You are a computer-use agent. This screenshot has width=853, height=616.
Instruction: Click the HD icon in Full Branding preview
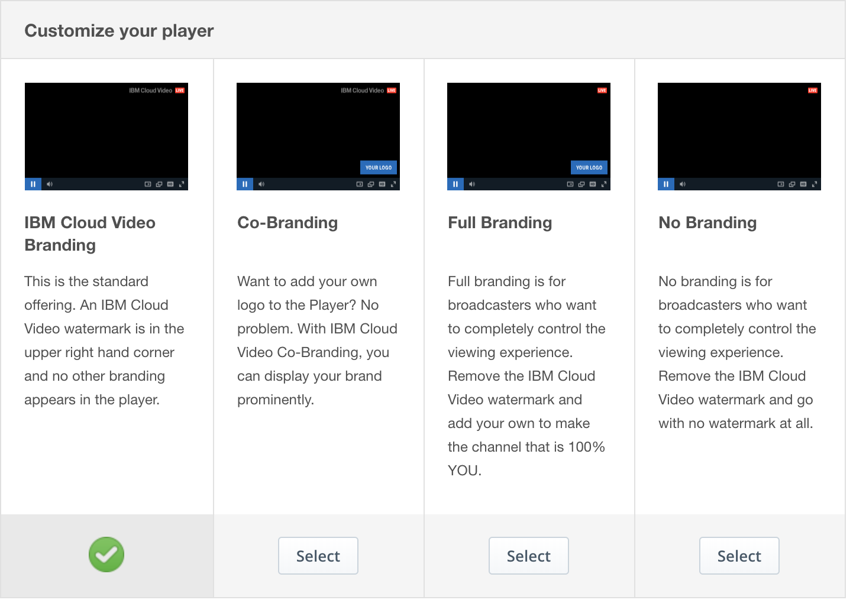point(593,184)
